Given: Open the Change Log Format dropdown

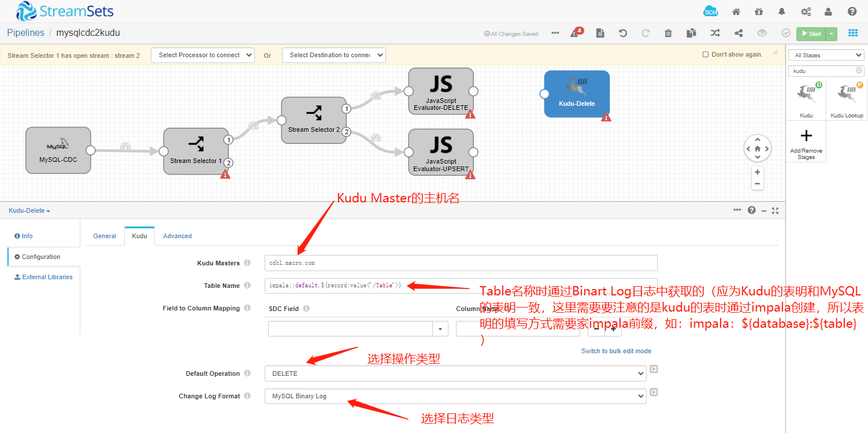Looking at the screenshot, I should 455,396.
